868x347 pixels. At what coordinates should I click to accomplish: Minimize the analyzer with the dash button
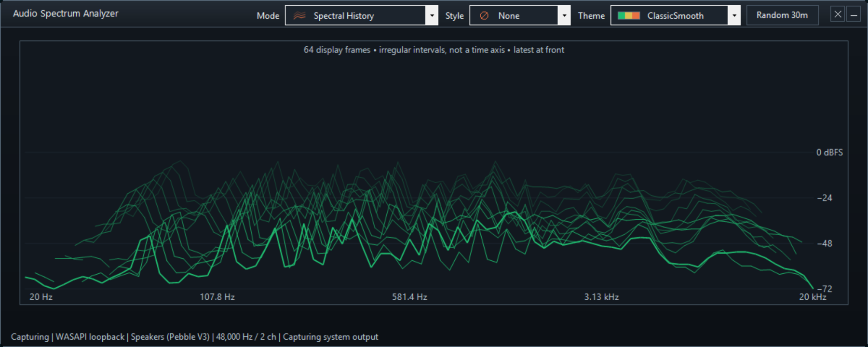pos(854,14)
